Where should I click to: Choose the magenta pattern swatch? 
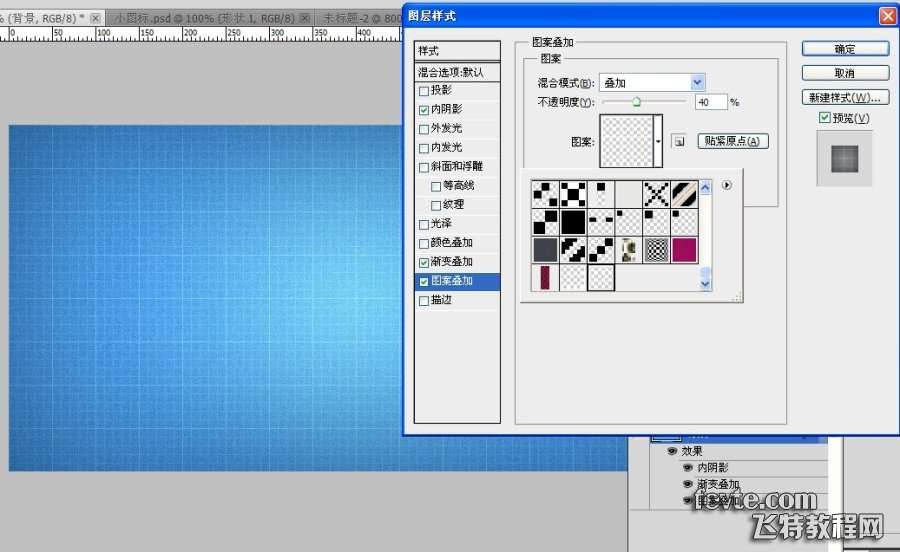(684, 249)
